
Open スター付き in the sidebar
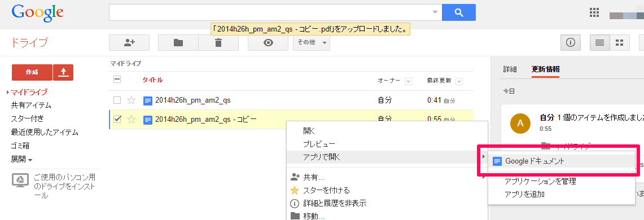[x=28, y=118]
